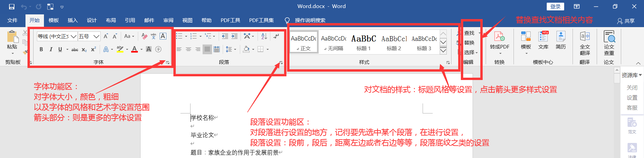Toggle superscript formatting
Image resolution: width=644 pixels, height=158 pixels.
[x=94, y=49]
